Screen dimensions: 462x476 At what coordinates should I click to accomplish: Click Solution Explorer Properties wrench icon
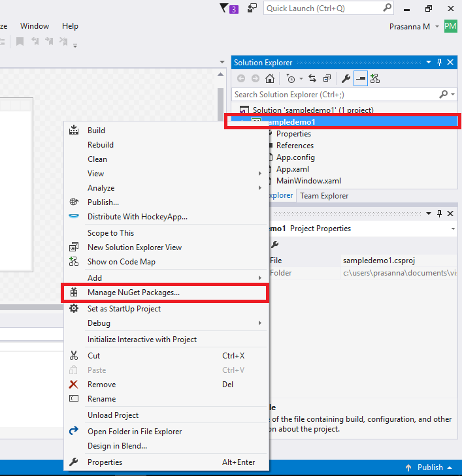click(x=346, y=78)
